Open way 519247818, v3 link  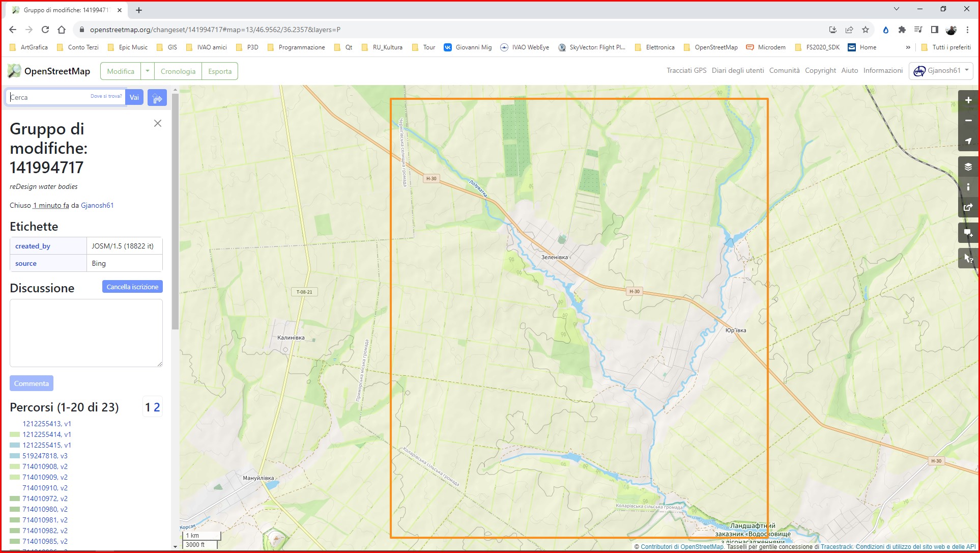click(45, 456)
